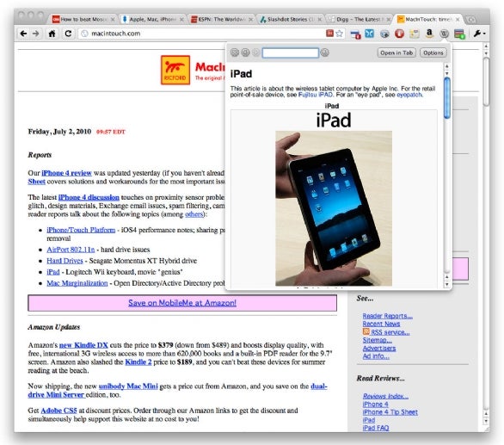This screenshot has height=445, width=504.
Task: Select the MacInTouch tab
Action: pyautogui.click(x=427, y=20)
